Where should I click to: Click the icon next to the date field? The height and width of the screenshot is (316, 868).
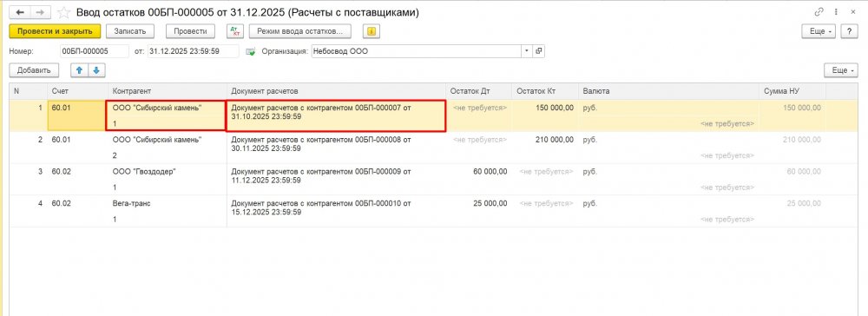pos(251,51)
